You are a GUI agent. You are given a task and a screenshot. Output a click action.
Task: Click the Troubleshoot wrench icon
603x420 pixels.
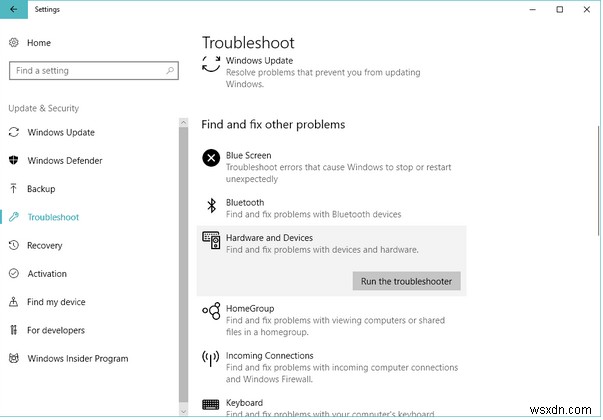[x=14, y=217]
